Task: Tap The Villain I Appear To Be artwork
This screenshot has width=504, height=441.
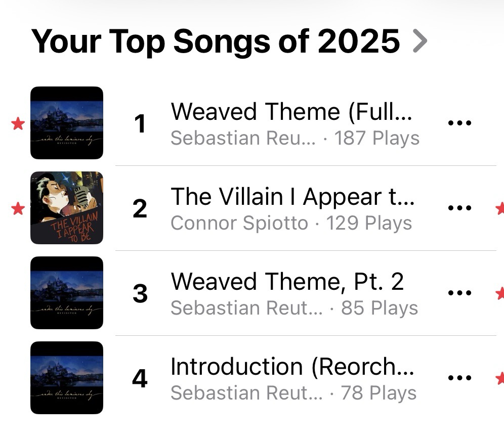Action: pos(67,208)
